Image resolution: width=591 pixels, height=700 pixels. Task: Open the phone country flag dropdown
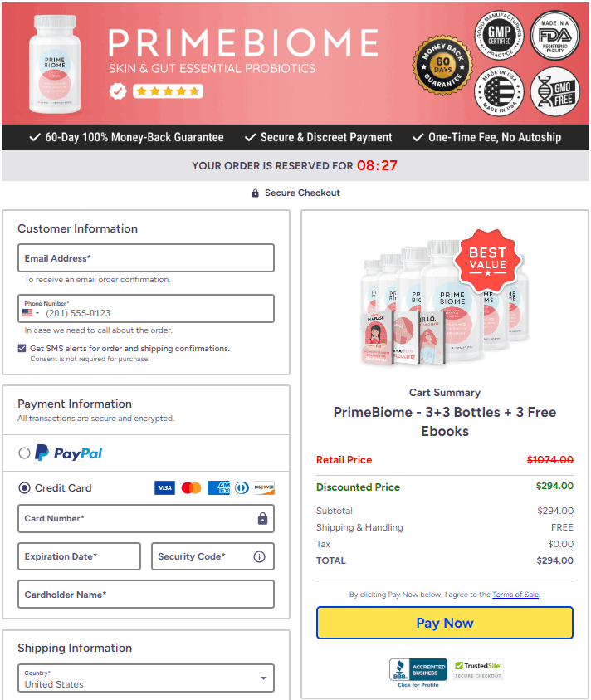(31, 313)
